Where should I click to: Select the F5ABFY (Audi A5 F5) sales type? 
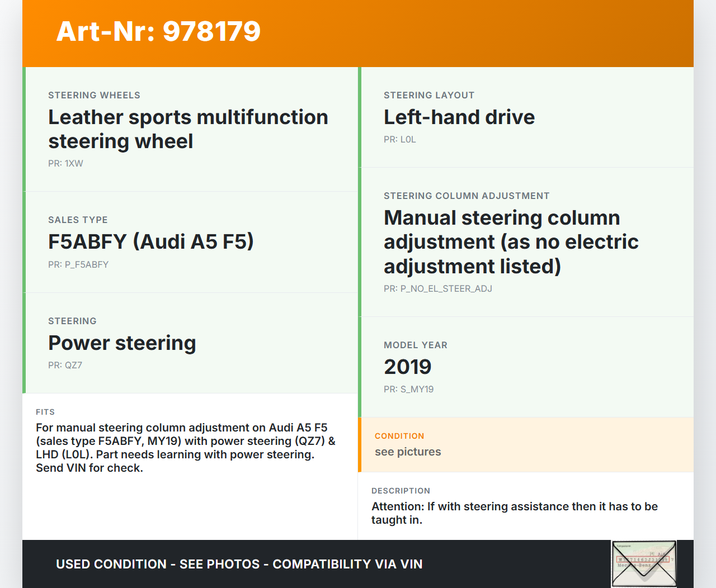(x=151, y=242)
